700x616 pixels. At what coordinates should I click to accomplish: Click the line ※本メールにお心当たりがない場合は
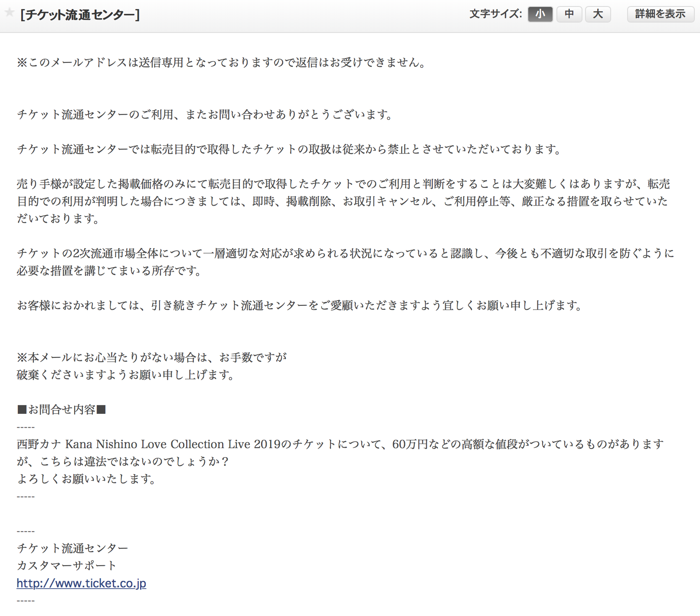tap(152, 357)
